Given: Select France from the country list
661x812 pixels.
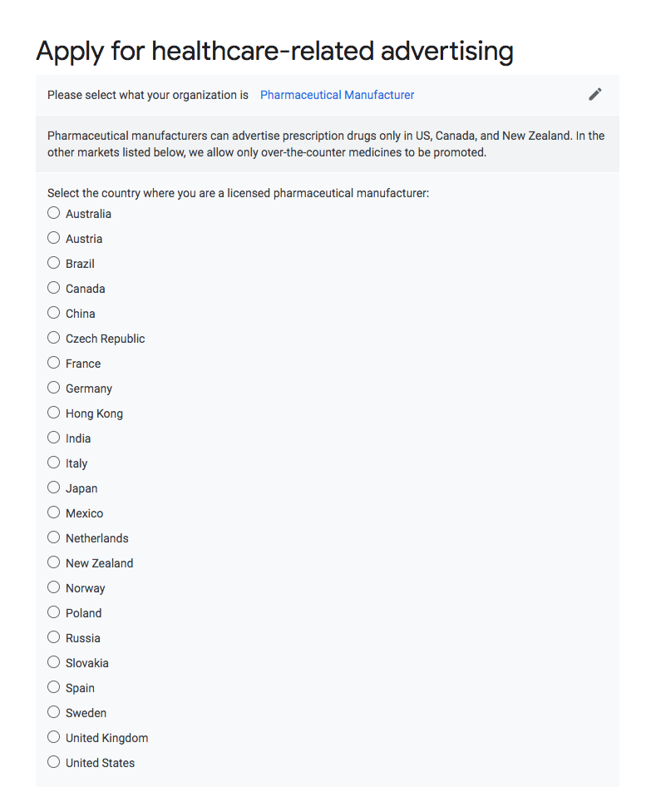Looking at the screenshot, I should coord(54,363).
